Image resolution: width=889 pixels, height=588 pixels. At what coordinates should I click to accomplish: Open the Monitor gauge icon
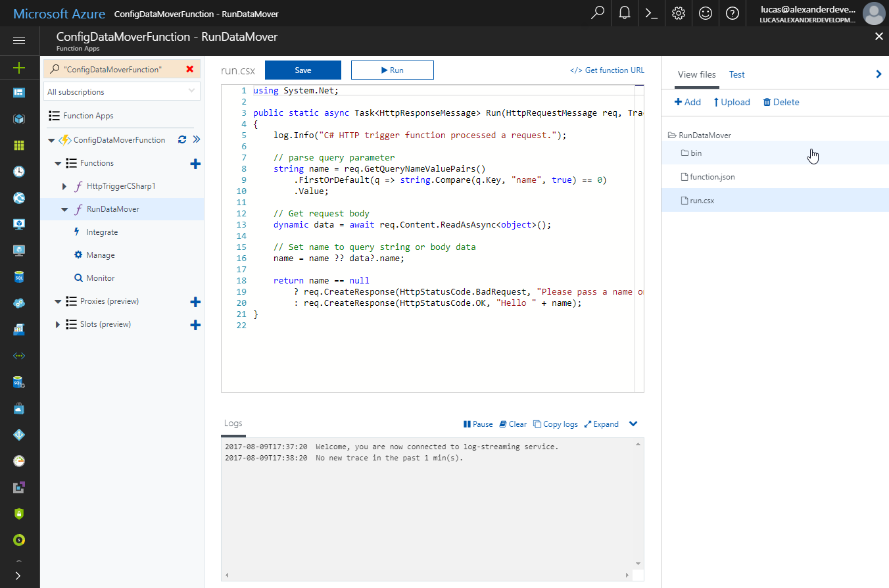19,461
